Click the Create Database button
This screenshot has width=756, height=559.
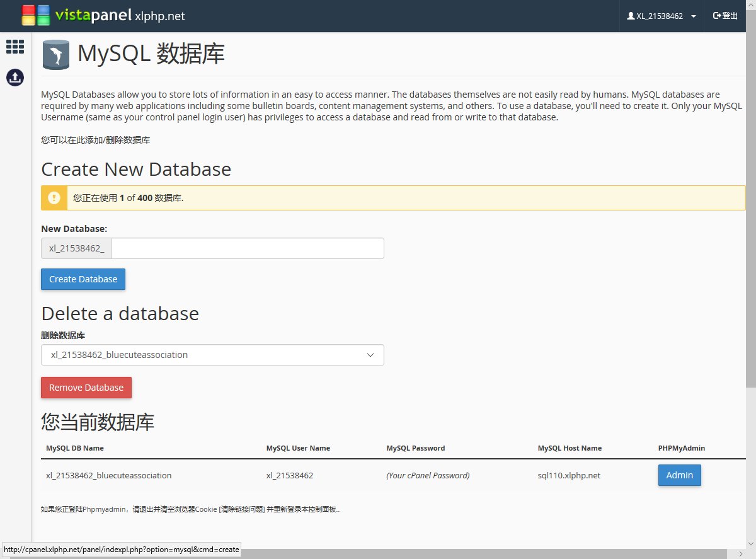click(83, 279)
